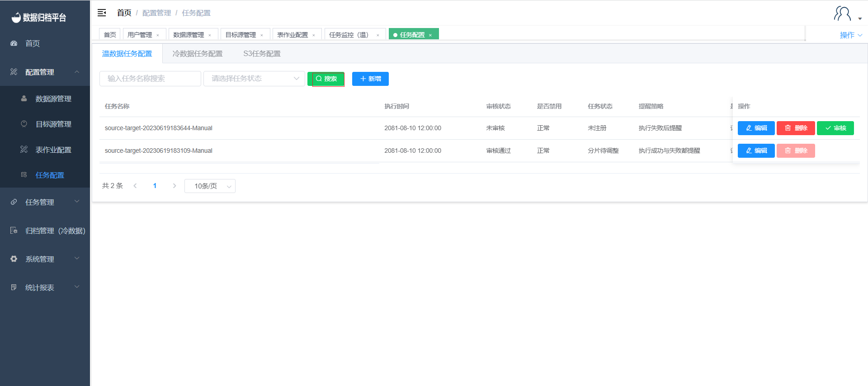Select the S3任务配置 tab
868x386 pixels.
[x=262, y=53]
